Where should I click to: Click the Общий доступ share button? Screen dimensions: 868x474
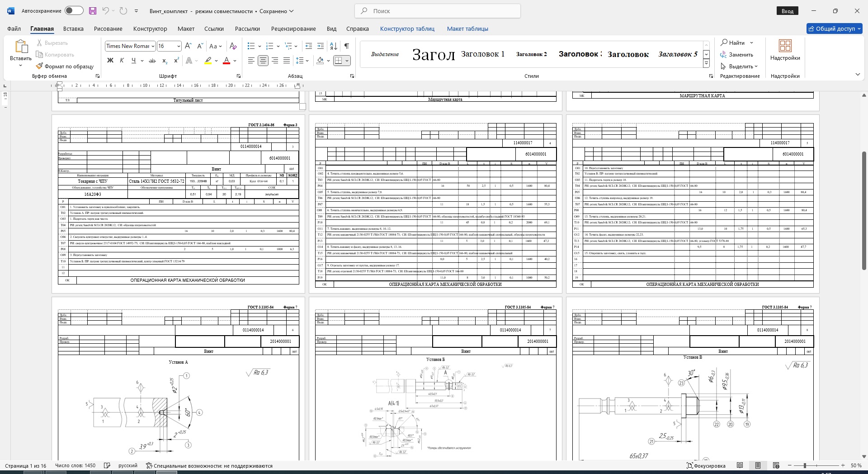(x=834, y=28)
